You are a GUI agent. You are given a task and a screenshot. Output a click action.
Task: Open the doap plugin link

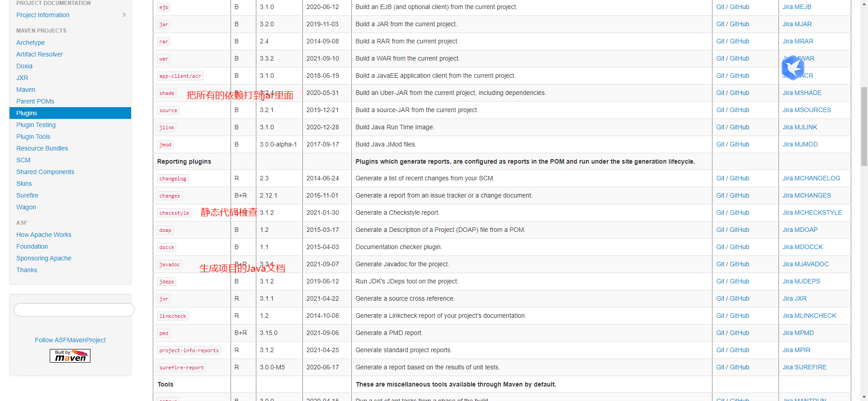(x=165, y=230)
